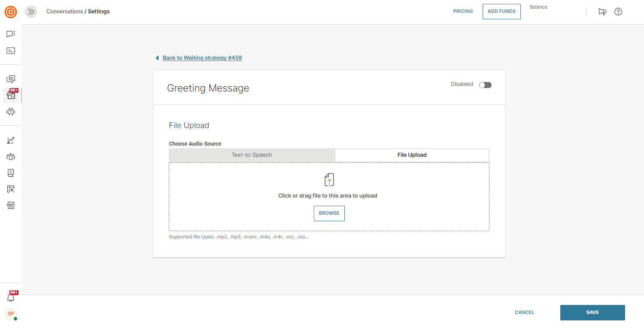This screenshot has width=644, height=329.
Task: Open the chatbot robot sidebar icon
Action: tap(11, 112)
